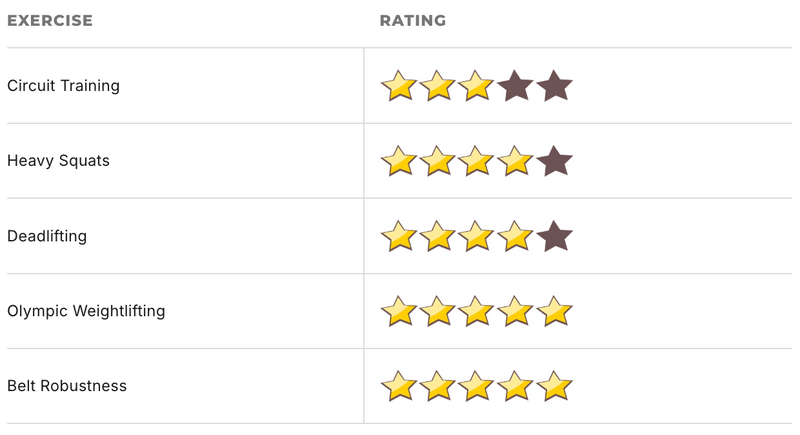Select the Heavy Squats row label
The width and height of the screenshot is (800, 435).
[x=58, y=161]
